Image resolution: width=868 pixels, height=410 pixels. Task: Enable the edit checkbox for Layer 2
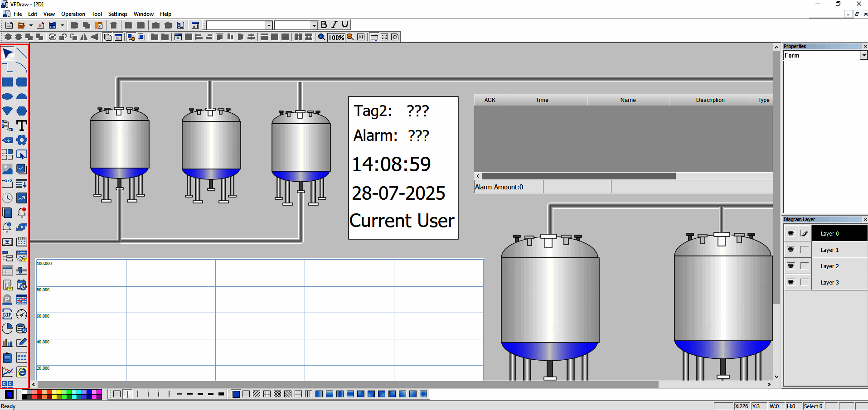[x=805, y=266]
